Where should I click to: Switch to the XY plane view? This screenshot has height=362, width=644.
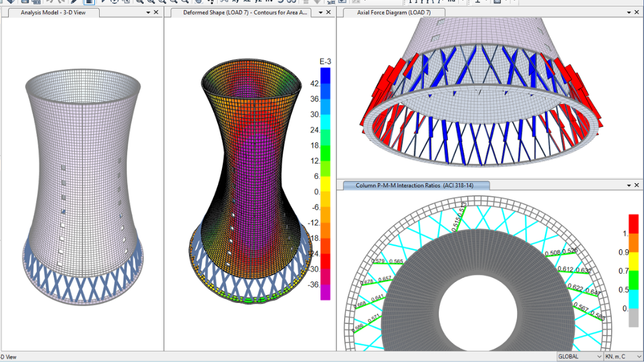236,1
